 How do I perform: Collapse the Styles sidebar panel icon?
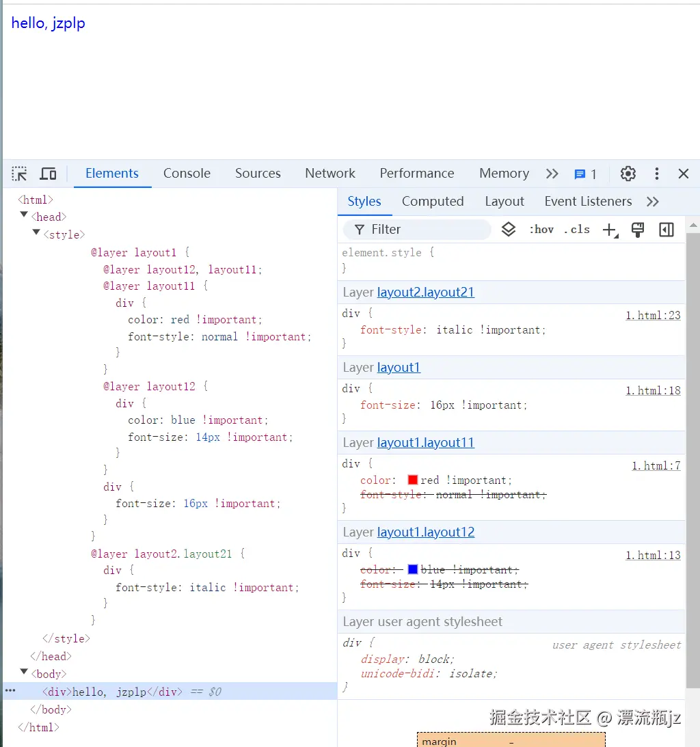pyautogui.click(x=666, y=230)
